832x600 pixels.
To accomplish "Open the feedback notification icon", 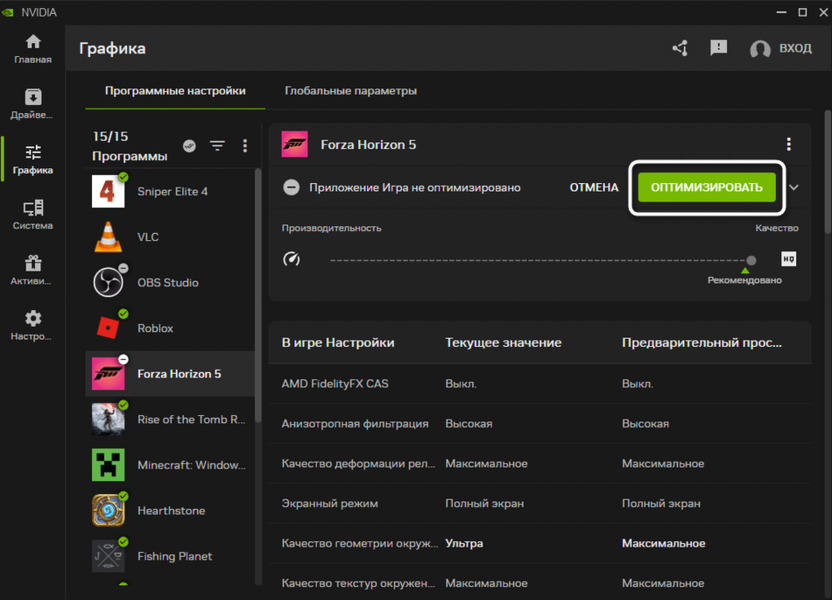I will (x=718, y=48).
